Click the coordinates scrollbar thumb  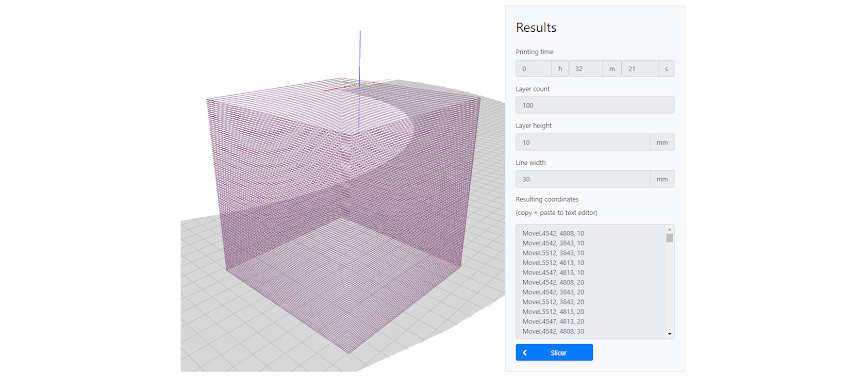coord(669,238)
